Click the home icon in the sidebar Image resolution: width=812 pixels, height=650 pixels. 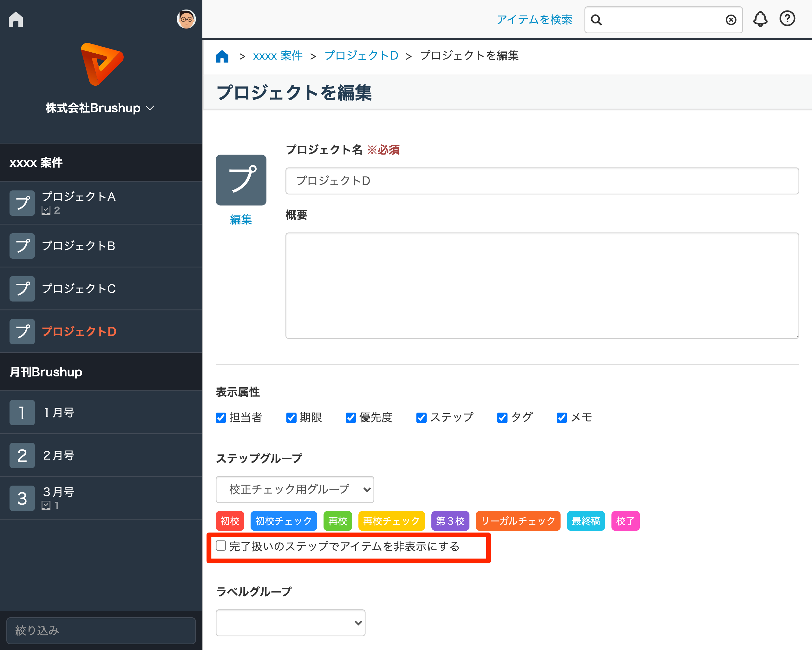coord(16,19)
